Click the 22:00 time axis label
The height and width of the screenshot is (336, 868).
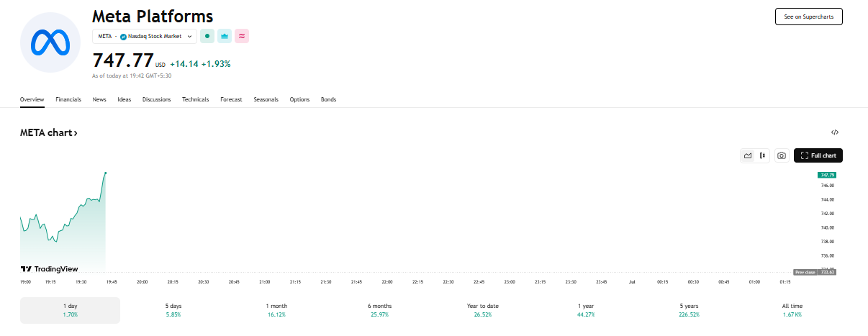tap(387, 282)
